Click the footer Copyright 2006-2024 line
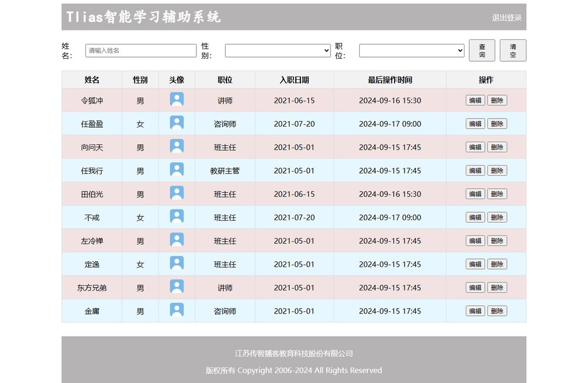The width and height of the screenshot is (588, 383). coord(294,370)
